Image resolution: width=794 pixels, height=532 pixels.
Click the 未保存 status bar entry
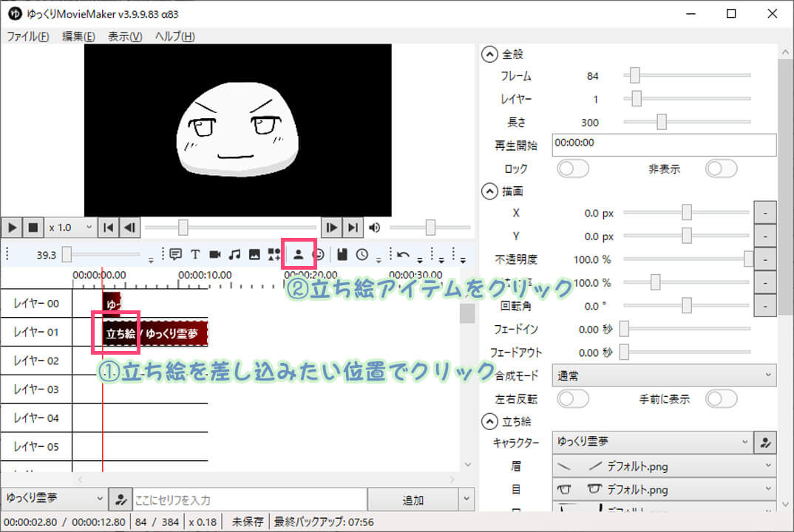pyautogui.click(x=247, y=522)
